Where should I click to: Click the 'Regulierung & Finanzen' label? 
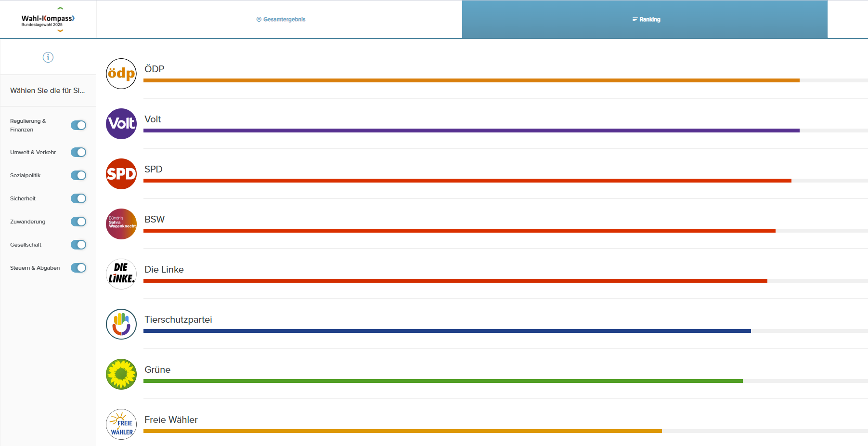[x=28, y=125]
